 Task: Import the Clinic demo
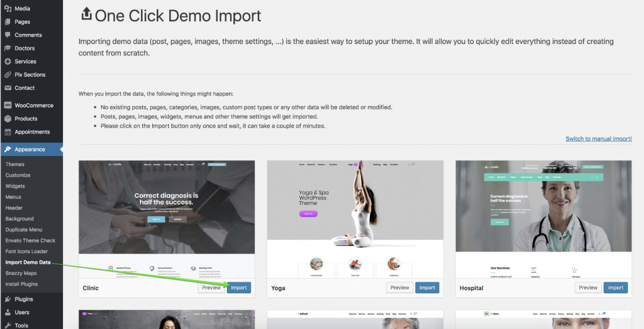pos(238,287)
